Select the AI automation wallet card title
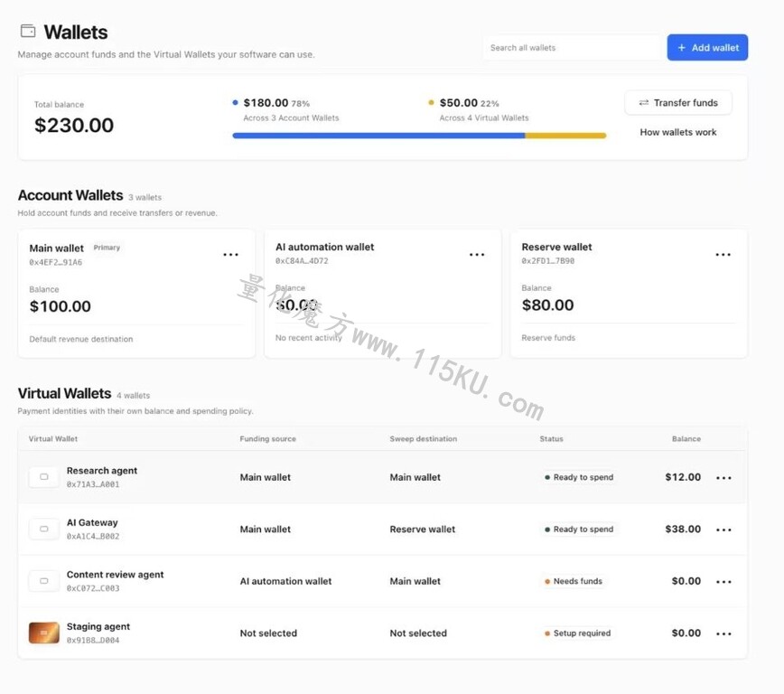Image resolution: width=784 pixels, height=694 pixels. pyautogui.click(x=324, y=247)
